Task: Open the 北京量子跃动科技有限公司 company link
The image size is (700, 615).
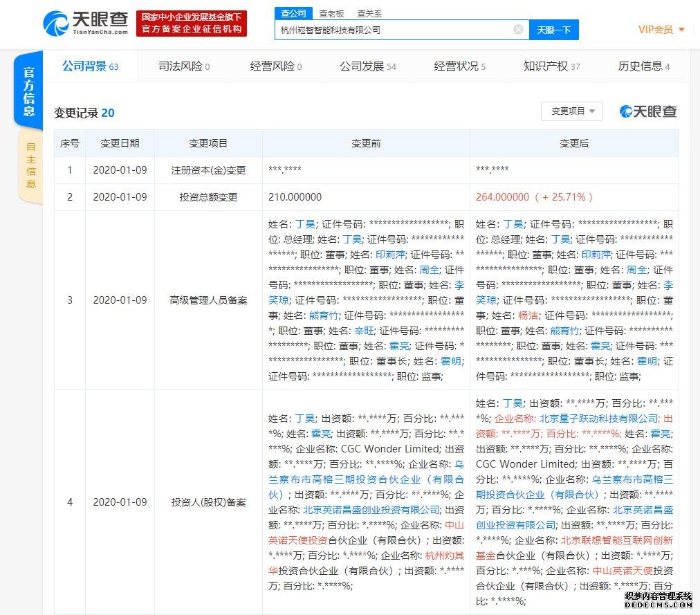Action: (x=599, y=419)
